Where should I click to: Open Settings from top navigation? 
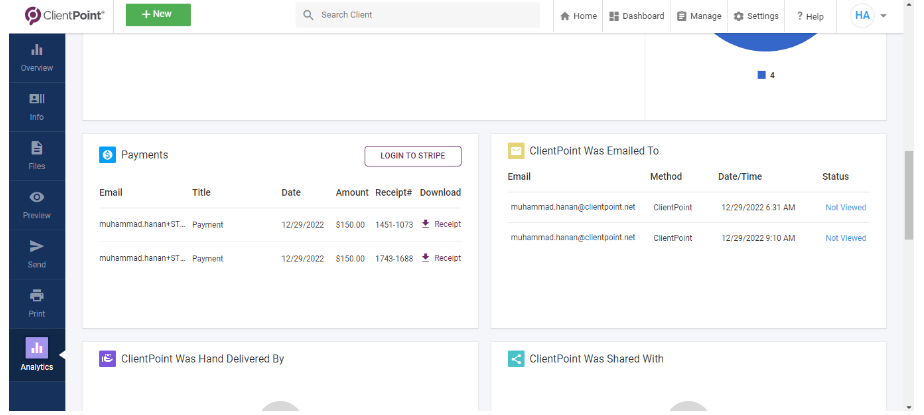(x=756, y=16)
